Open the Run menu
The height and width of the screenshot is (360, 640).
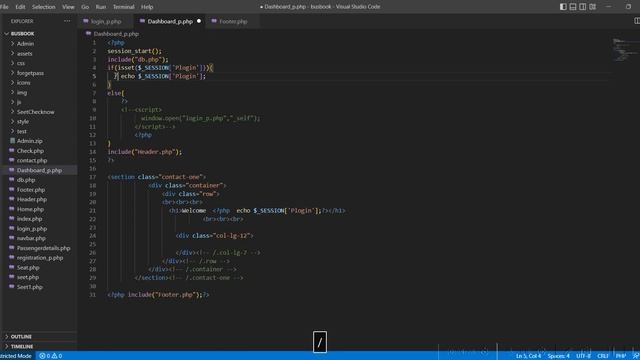tap(100, 7)
